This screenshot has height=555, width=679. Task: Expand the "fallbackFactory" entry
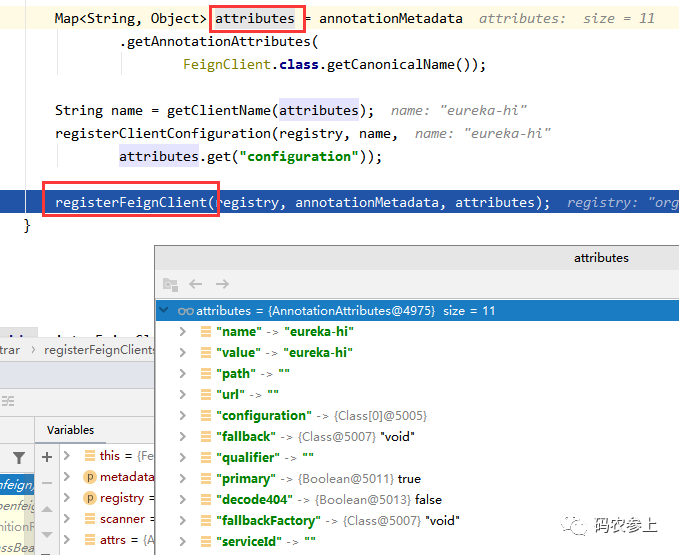click(x=182, y=520)
